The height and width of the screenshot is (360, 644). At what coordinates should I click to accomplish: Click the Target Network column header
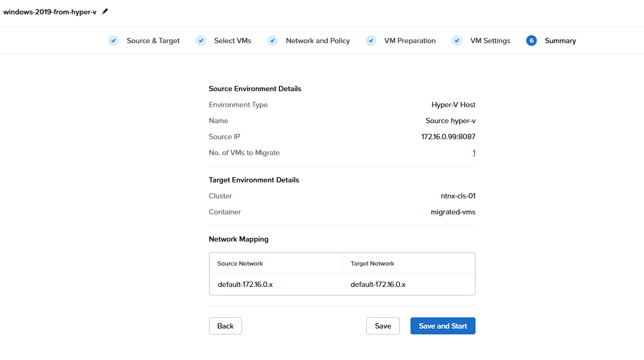tap(372, 263)
